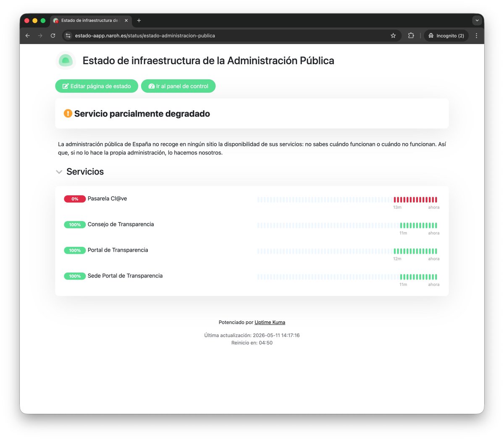This screenshot has height=440, width=504.
Task: Click the address bar URL field
Action: [x=231, y=36]
